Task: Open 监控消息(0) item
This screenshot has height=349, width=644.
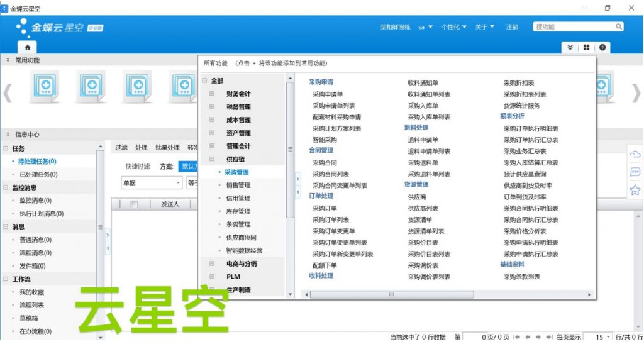Action: click(36, 201)
